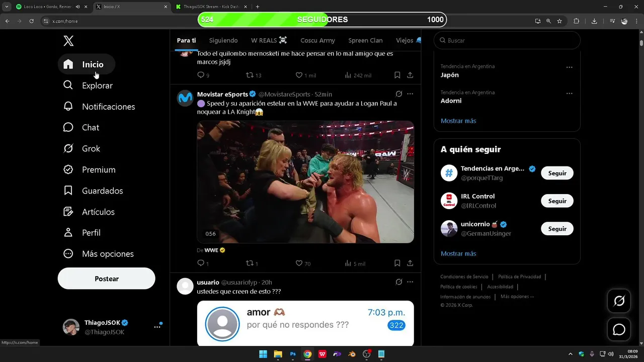Click Mostrar más under trends

458,121
